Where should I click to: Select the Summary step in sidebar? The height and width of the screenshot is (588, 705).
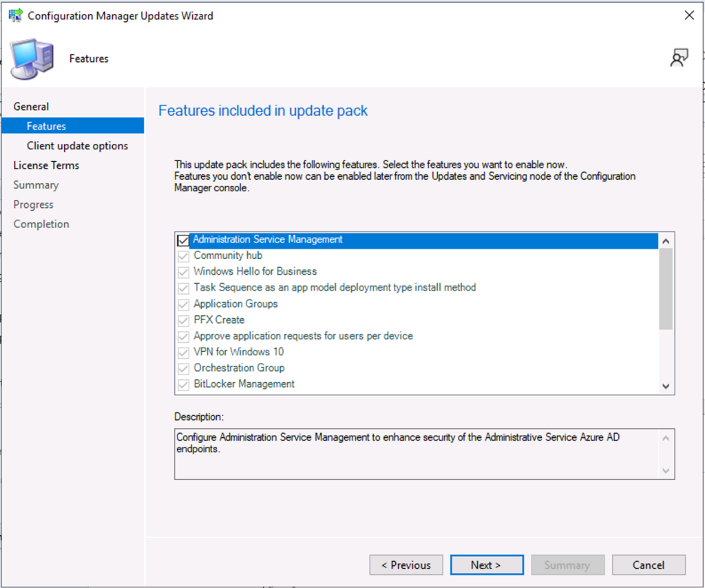(x=36, y=185)
